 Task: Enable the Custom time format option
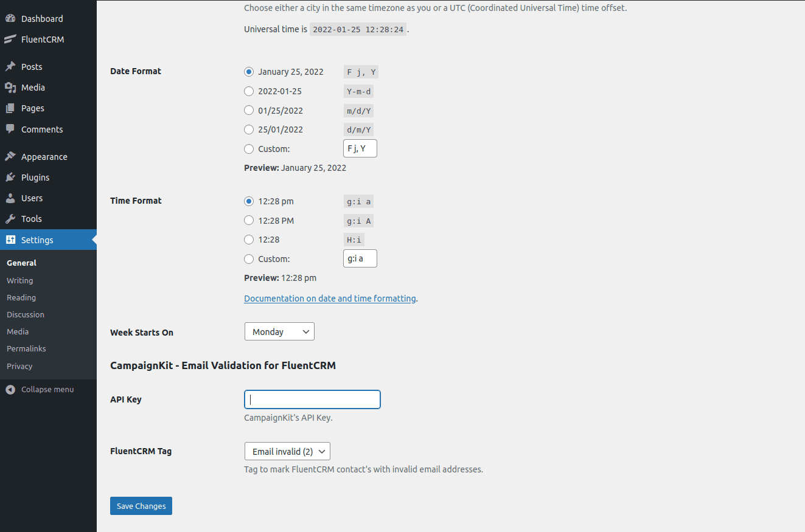click(248, 258)
